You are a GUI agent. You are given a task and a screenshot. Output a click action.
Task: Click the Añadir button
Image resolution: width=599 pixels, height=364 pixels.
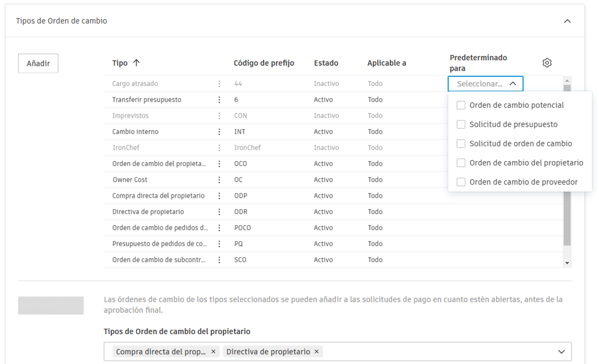(x=38, y=63)
